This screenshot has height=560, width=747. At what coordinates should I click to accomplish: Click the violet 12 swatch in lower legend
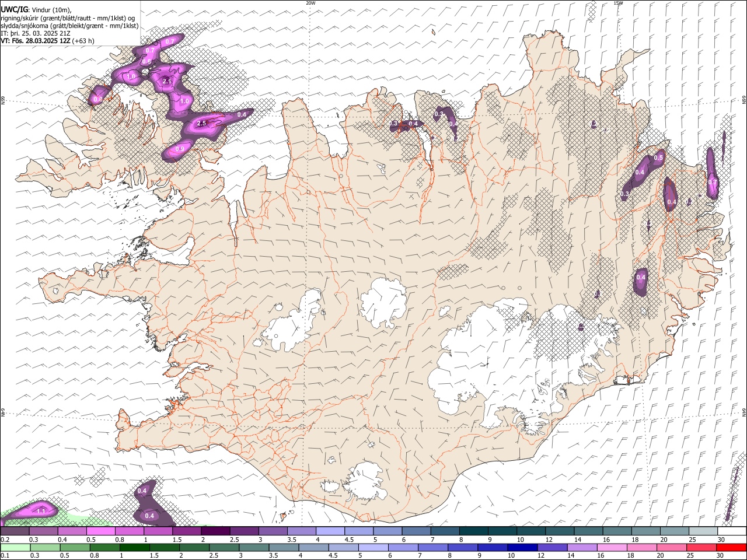click(553, 547)
